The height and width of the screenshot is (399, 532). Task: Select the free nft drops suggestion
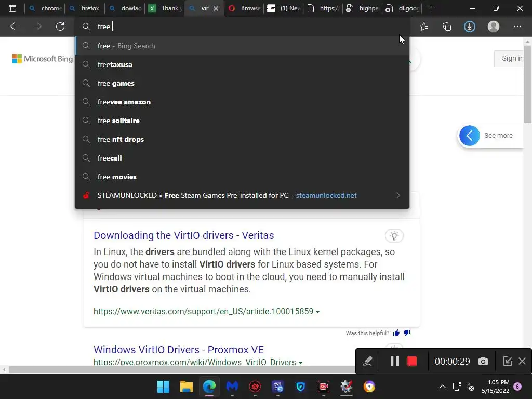click(x=242, y=139)
